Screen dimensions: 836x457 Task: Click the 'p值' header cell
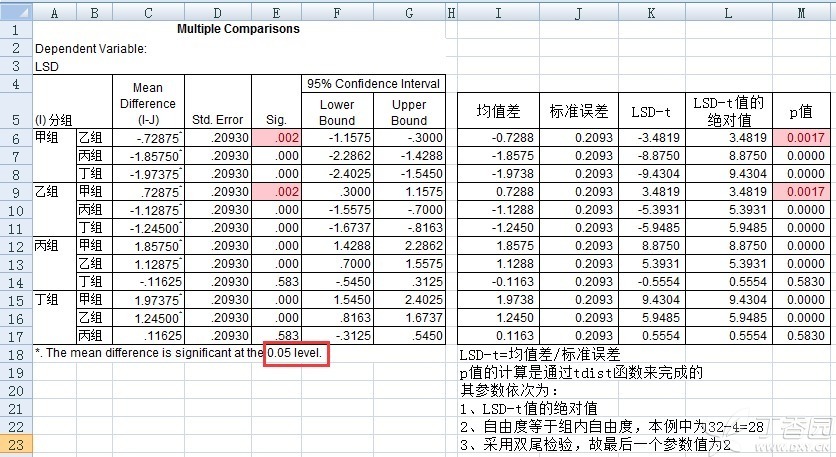point(801,111)
